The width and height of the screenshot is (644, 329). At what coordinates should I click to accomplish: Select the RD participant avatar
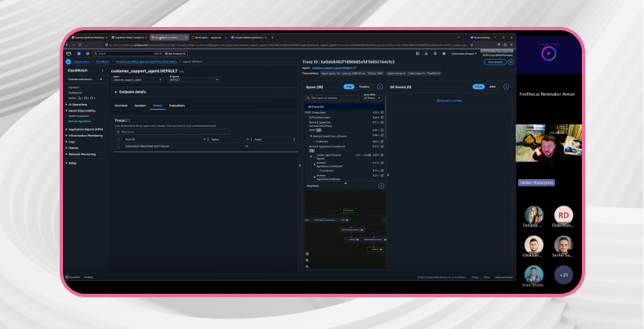(564, 215)
